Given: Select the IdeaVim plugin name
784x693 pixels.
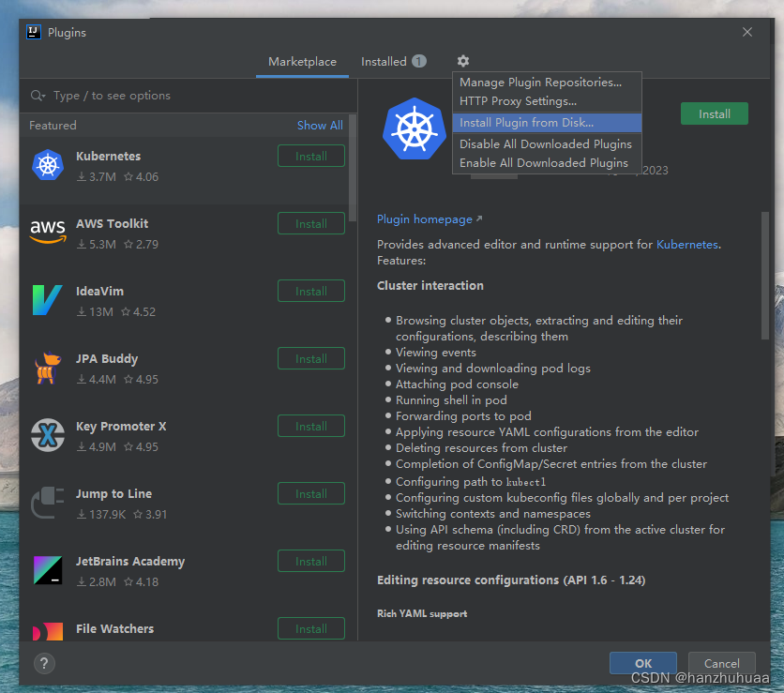Looking at the screenshot, I should [100, 291].
